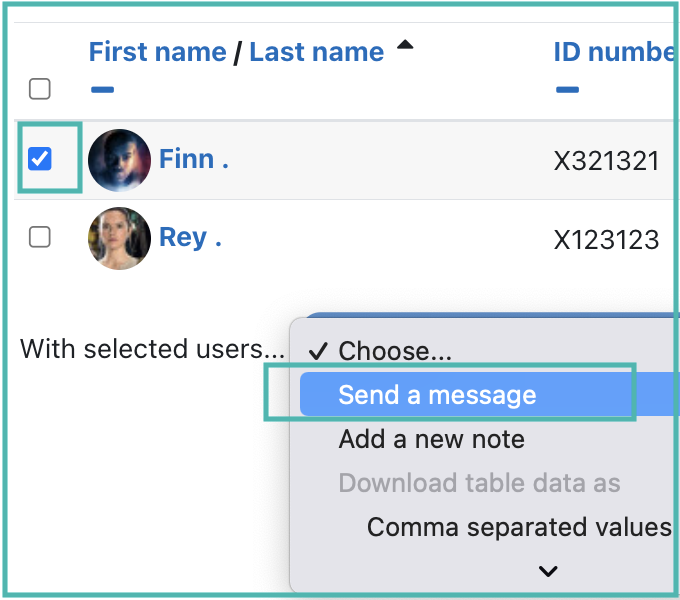Hide the First name / Last name column
680x600 pixels.
[x=102, y=90]
